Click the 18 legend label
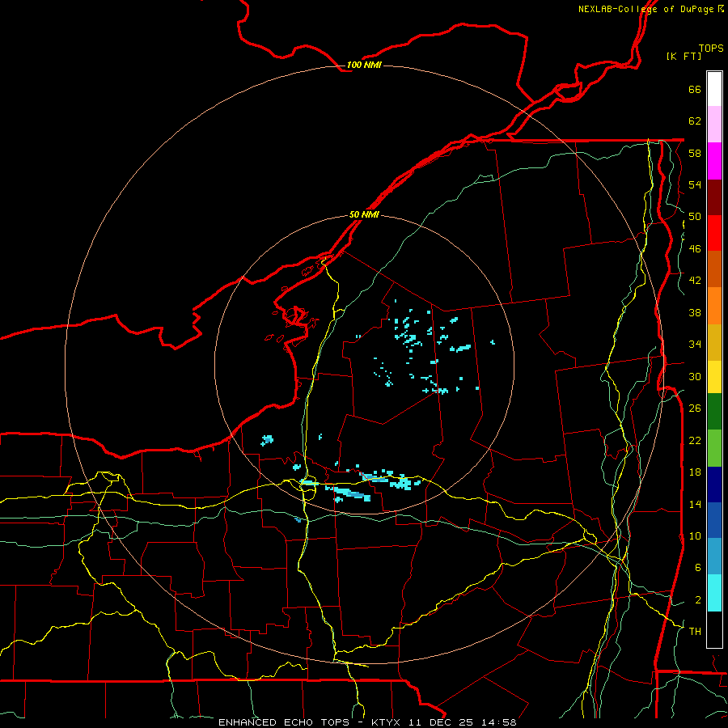 pos(695,472)
